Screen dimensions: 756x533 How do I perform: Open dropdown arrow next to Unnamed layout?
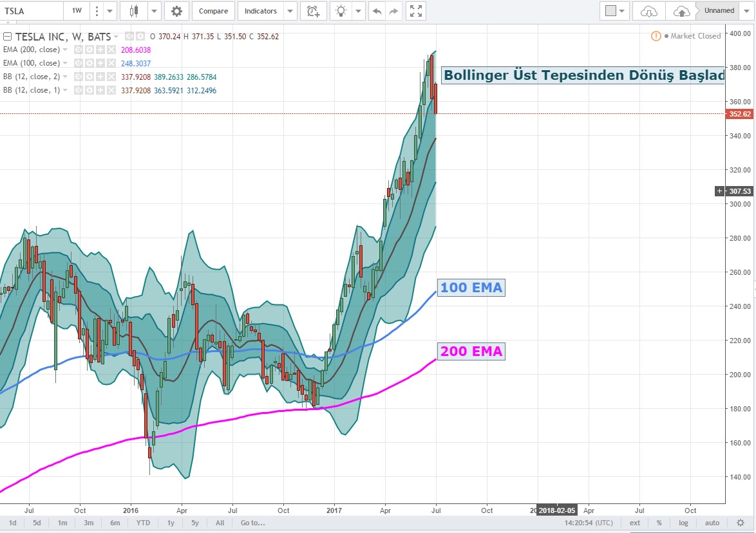746,11
